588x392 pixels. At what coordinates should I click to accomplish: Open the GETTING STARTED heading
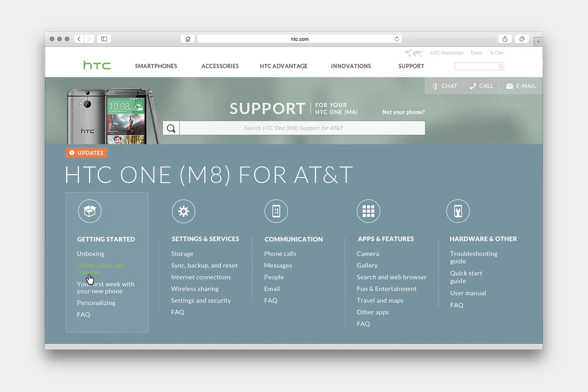(x=106, y=239)
